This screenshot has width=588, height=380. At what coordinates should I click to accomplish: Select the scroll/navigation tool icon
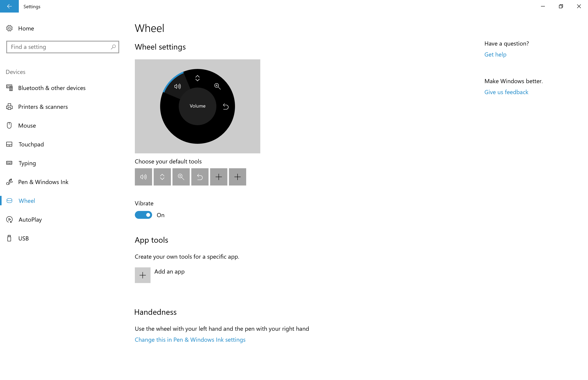pos(162,177)
